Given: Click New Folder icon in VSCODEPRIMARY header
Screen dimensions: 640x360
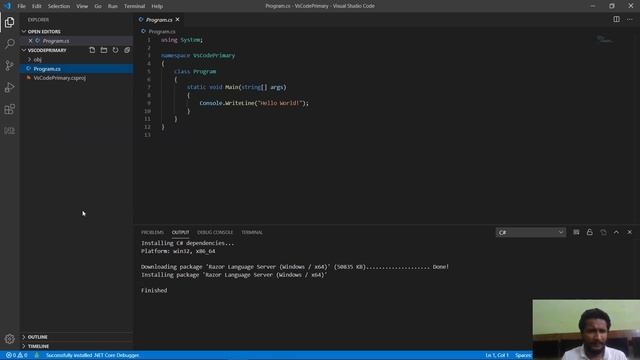Looking at the screenshot, I should coord(104,50).
